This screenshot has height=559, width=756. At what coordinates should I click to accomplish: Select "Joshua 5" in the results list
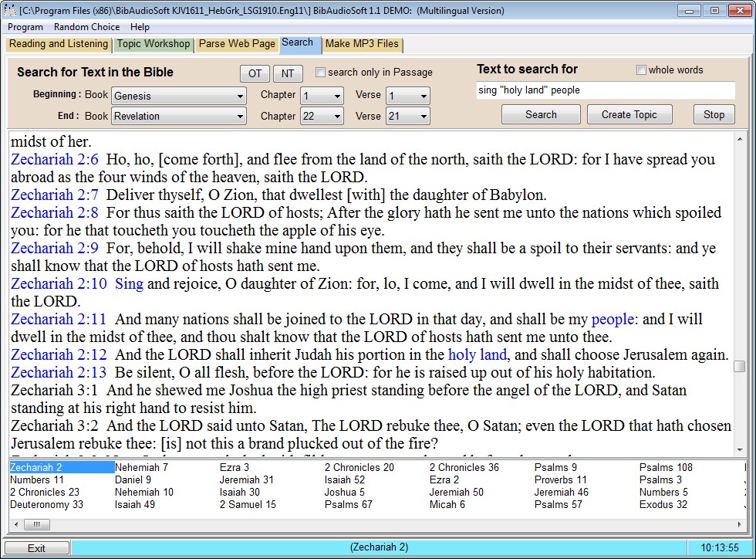[345, 493]
